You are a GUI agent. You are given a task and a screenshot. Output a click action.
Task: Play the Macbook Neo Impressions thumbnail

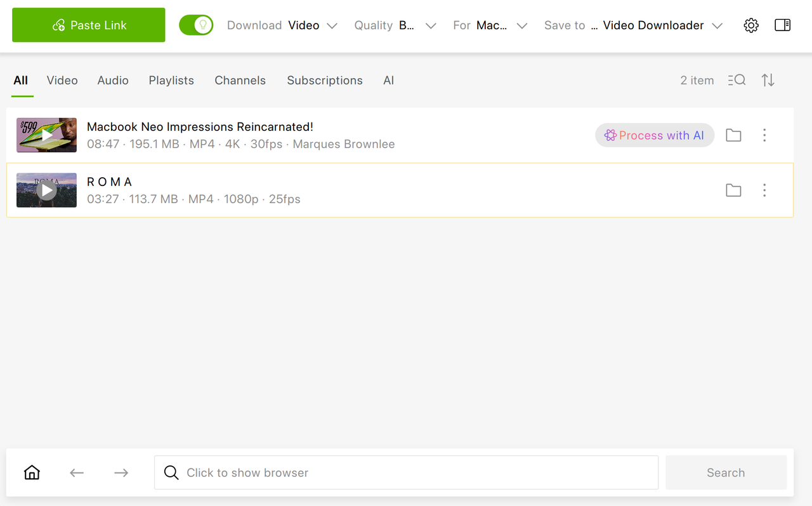pyautogui.click(x=46, y=135)
